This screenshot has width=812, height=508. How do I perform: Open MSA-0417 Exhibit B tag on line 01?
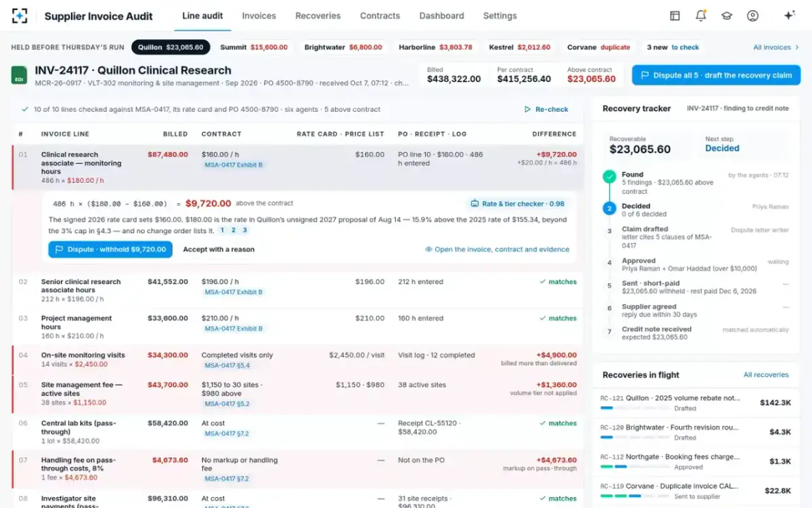pyautogui.click(x=233, y=165)
